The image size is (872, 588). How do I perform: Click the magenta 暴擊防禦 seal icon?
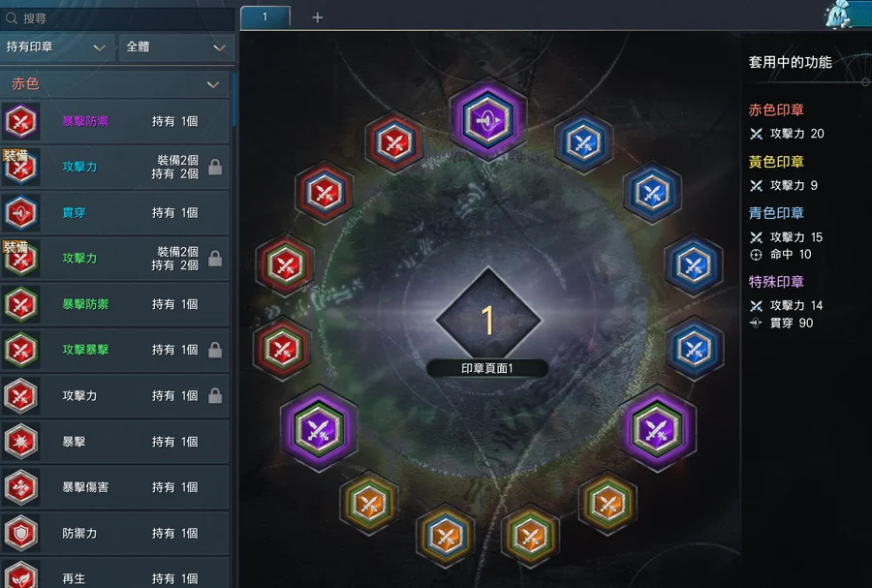[21, 121]
